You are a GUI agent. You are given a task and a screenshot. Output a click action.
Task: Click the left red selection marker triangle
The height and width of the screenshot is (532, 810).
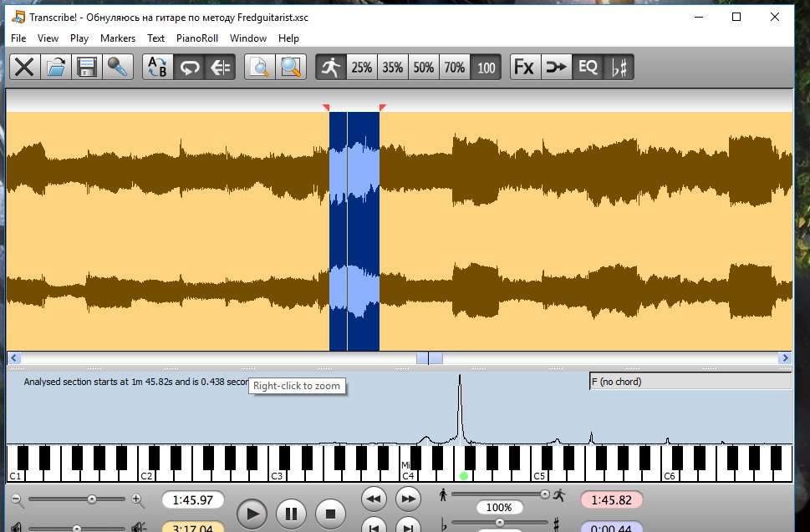[326, 107]
